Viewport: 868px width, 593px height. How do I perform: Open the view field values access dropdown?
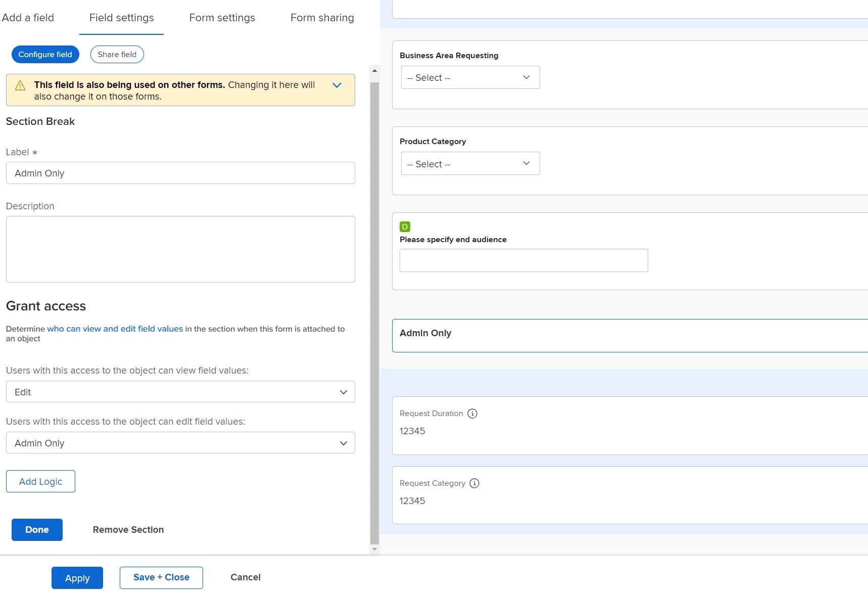180,392
